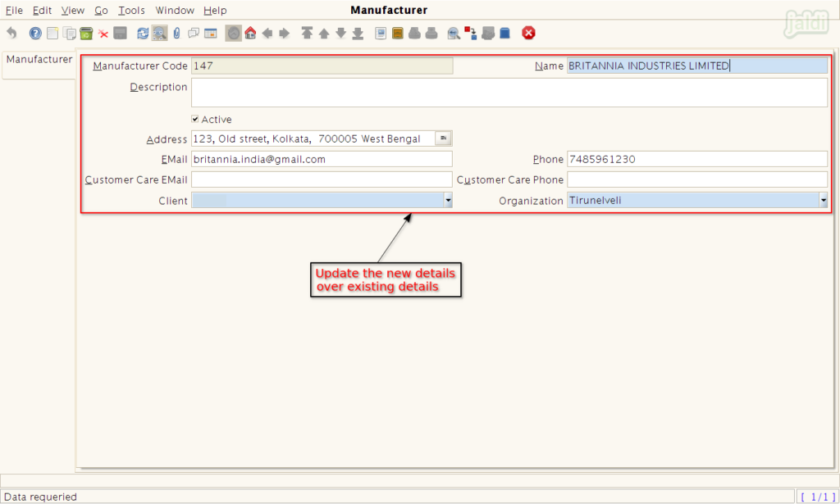
Task: Open the Edit menu
Action: tap(43, 10)
